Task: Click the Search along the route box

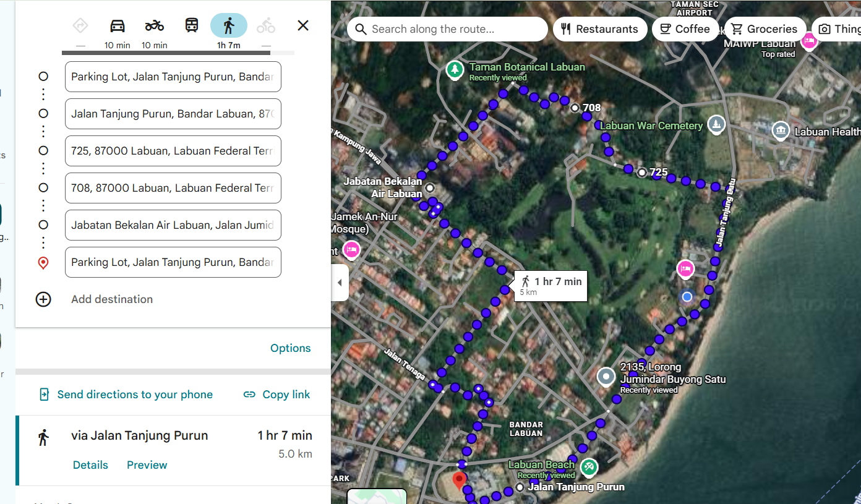Action: (x=447, y=29)
